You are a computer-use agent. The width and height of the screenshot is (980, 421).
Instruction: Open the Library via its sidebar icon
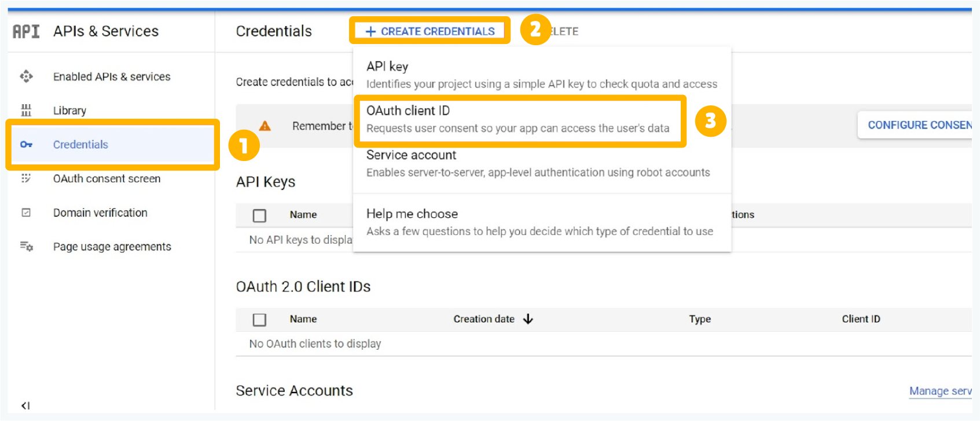click(26, 110)
